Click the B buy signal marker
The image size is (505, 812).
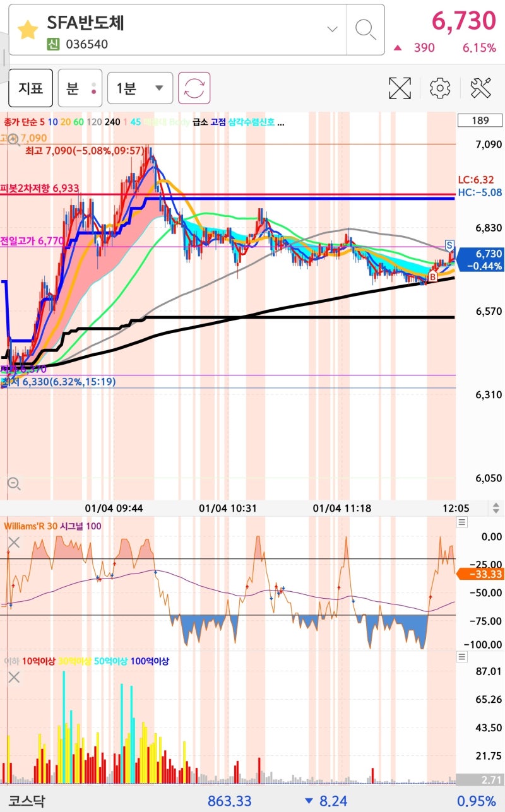point(433,276)
